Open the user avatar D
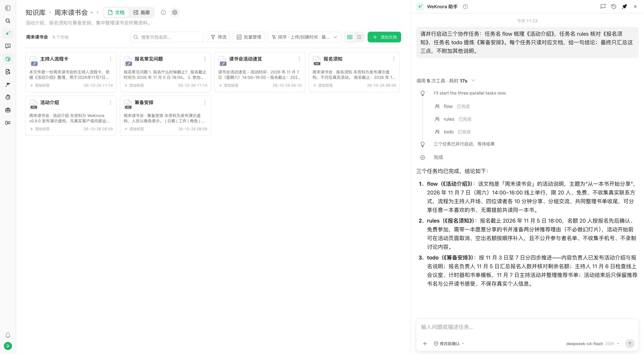644x354 pixels. pos(8,346)
